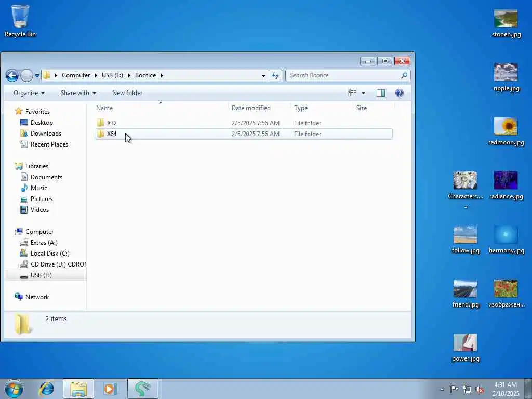Select ripple.jpg on the desktop

coord(506,77)
